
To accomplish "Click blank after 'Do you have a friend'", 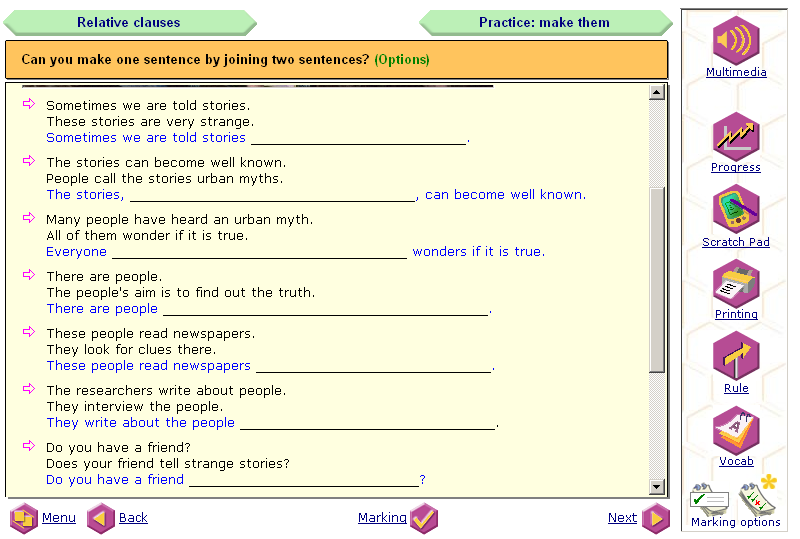I will [304, 480].
